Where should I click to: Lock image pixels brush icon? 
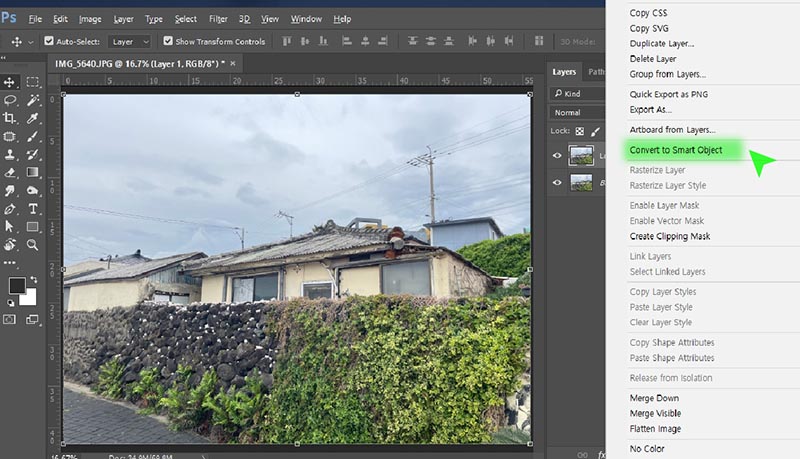tap(595, 132)
